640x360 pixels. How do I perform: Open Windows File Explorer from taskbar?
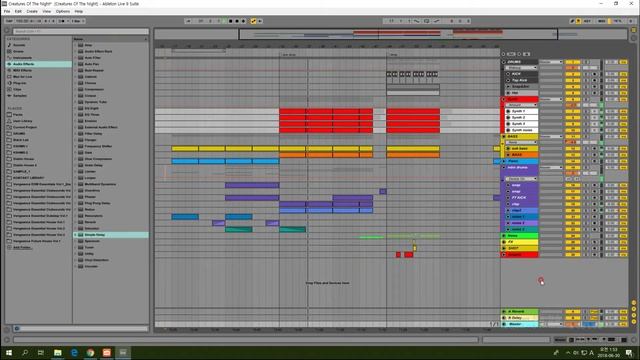coord(58,352)
